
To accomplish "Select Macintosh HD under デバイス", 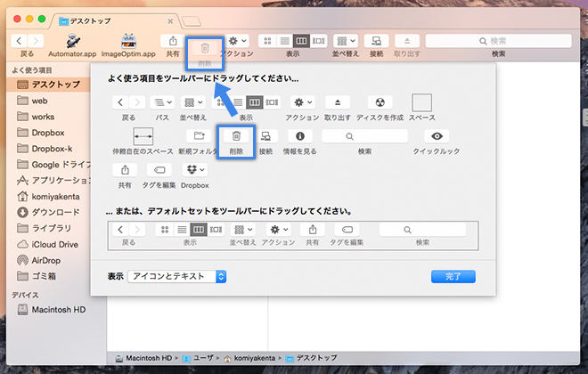I will [x=53, y=310].
